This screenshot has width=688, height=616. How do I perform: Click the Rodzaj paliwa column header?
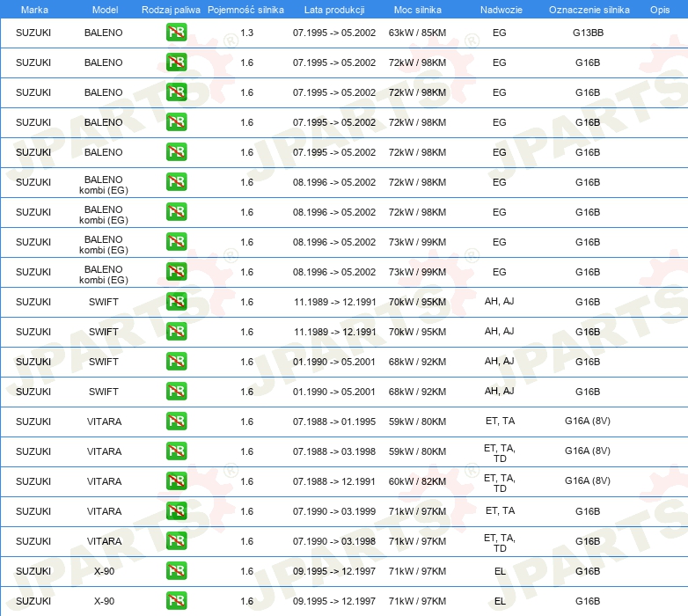[x=171, y=10]
